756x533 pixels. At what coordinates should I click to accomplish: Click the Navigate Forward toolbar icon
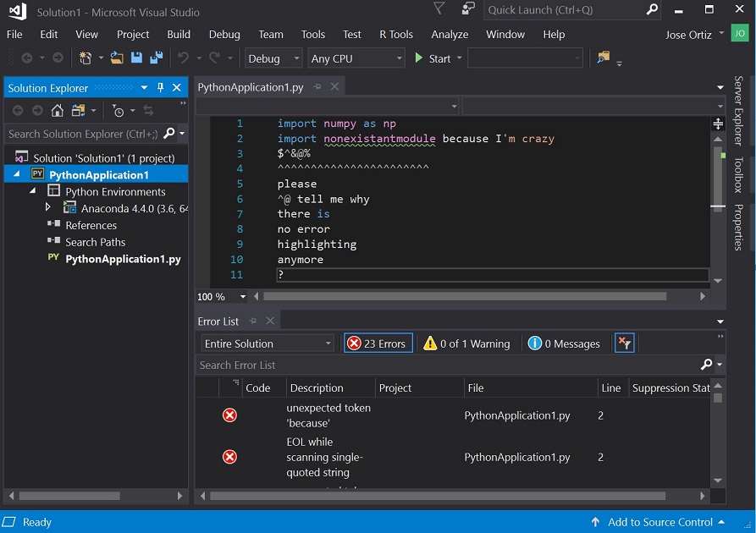[x=58, y=58]
